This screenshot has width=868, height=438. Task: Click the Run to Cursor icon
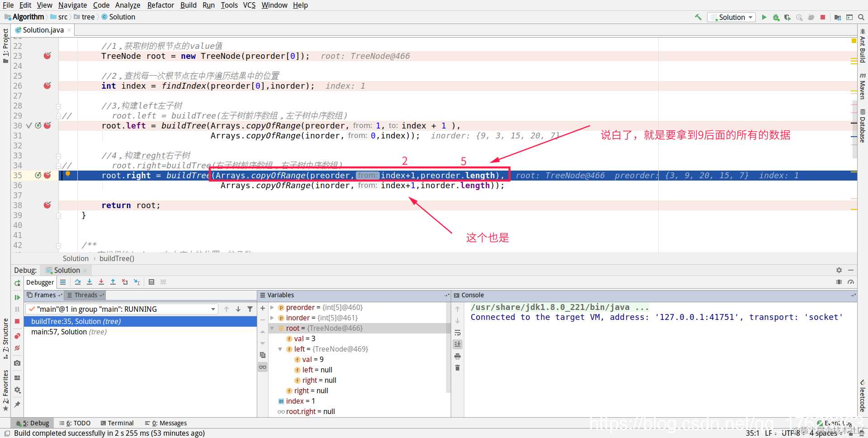[137, 282]
